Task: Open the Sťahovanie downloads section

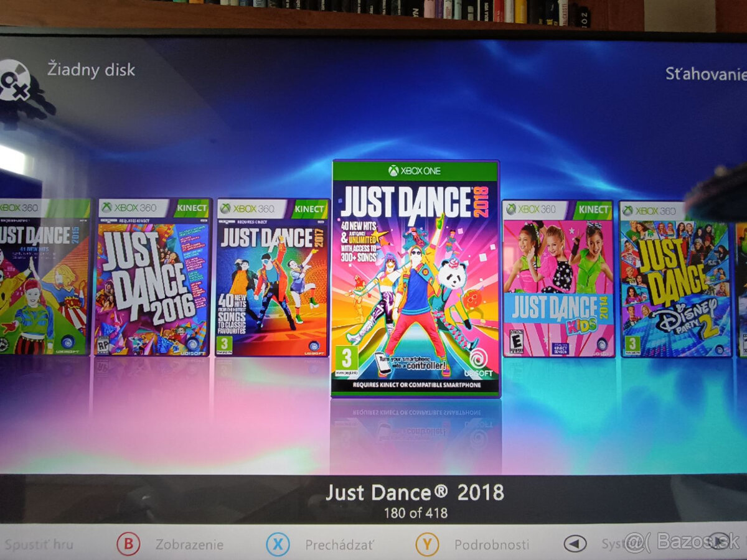Action: 705,74
